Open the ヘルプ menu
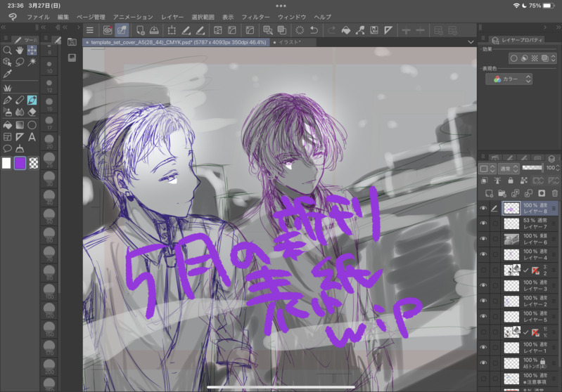This screenshot has width=562, height=392. pyautogui.click(x=323, y=17)
